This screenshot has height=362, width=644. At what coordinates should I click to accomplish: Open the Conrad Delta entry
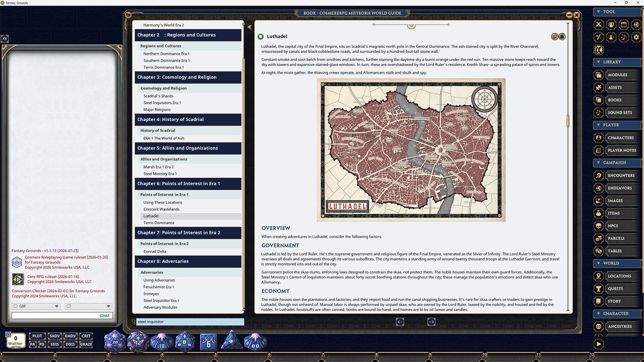155,252
